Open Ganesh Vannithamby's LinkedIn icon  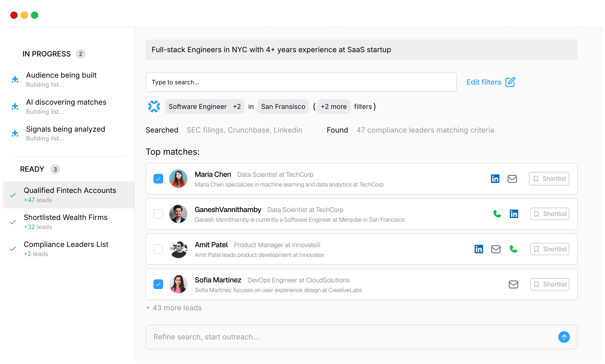coord(514,214)
